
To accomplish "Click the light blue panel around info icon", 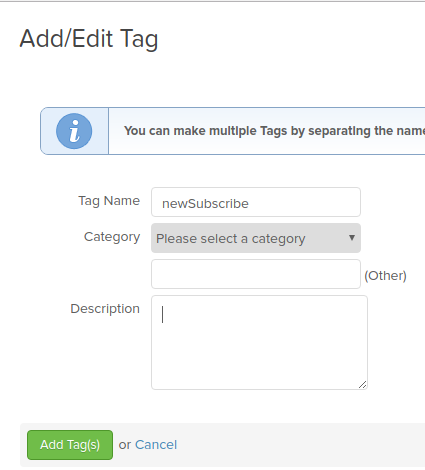I will tap(74, 131).
